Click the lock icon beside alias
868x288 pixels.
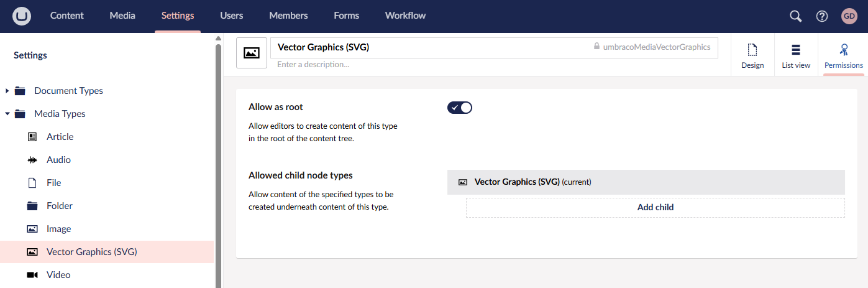(596, 47)
